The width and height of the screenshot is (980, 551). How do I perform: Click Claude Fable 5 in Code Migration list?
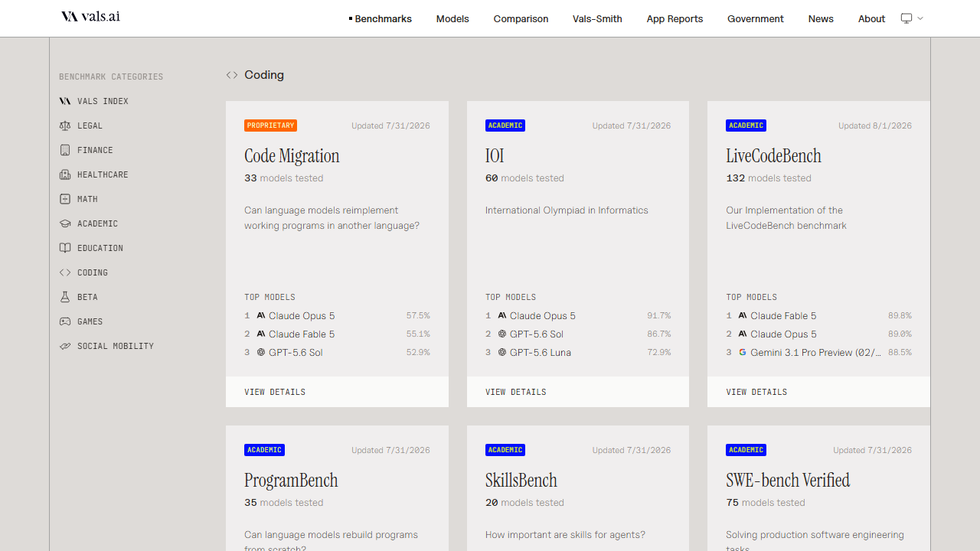[x=302, y=334]
